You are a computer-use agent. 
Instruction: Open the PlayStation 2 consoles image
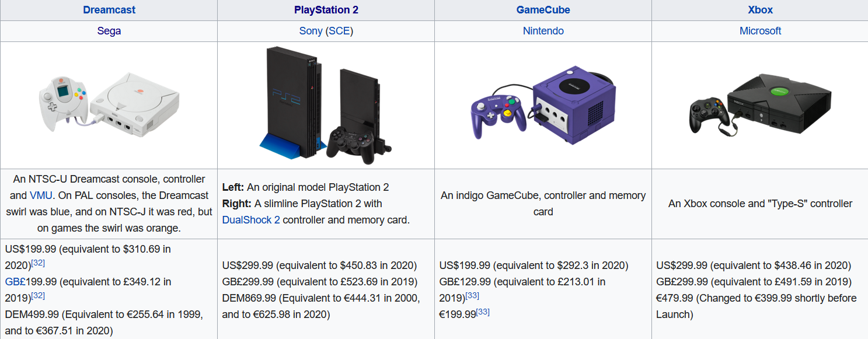click(x=326, y=105)
